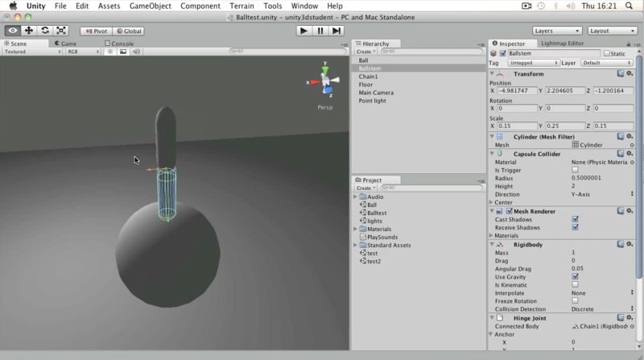
Task: Click the Inspector lock icon
Action: [629, 43]
